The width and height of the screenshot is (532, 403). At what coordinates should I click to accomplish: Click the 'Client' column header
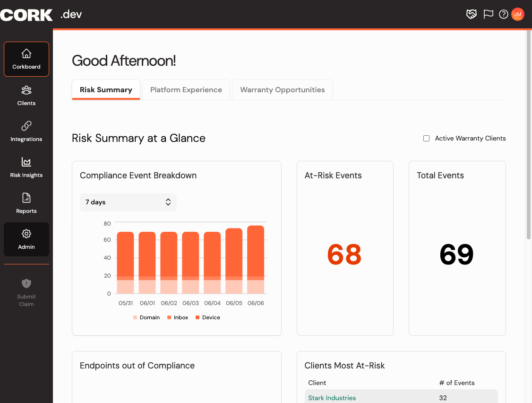[317, 383]
